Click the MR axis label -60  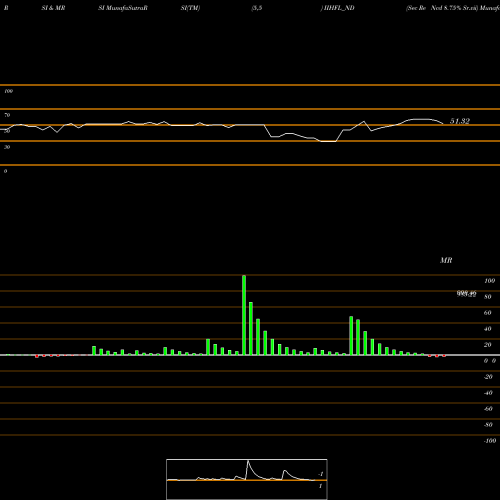click(x=488, y=409)
